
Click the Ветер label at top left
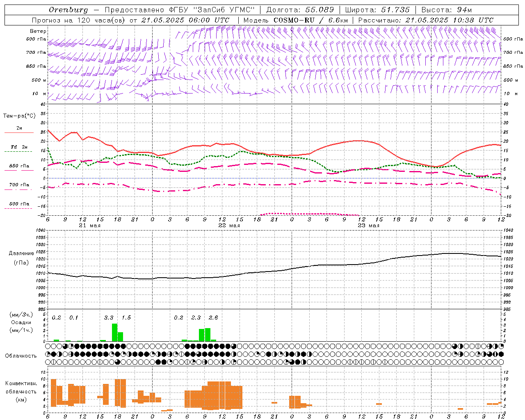tap(38, 31)
